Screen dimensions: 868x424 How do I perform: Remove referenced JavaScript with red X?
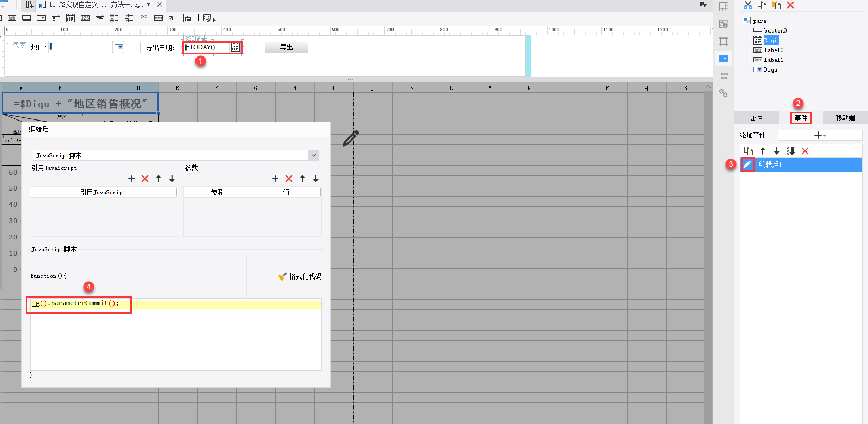point(145,179)
